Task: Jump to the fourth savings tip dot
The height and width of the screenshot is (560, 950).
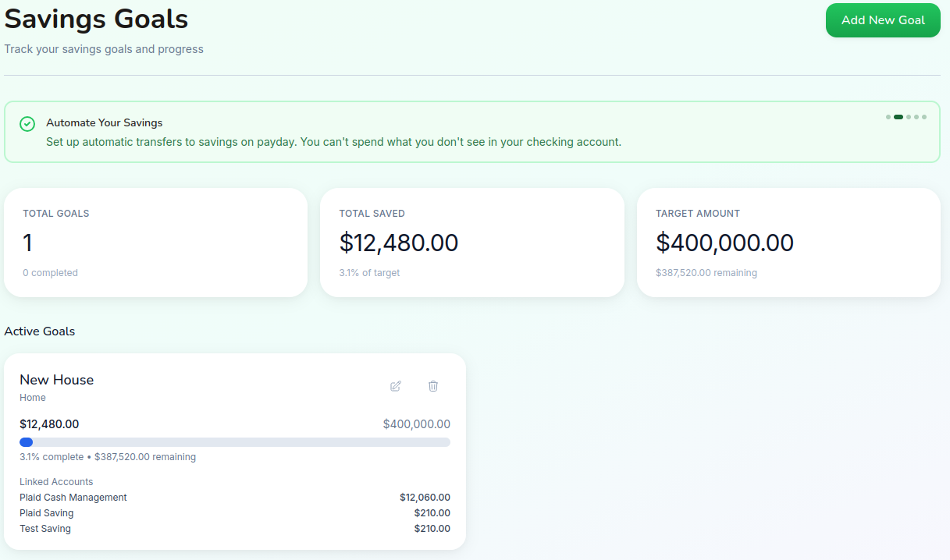Action: [916, 116]
